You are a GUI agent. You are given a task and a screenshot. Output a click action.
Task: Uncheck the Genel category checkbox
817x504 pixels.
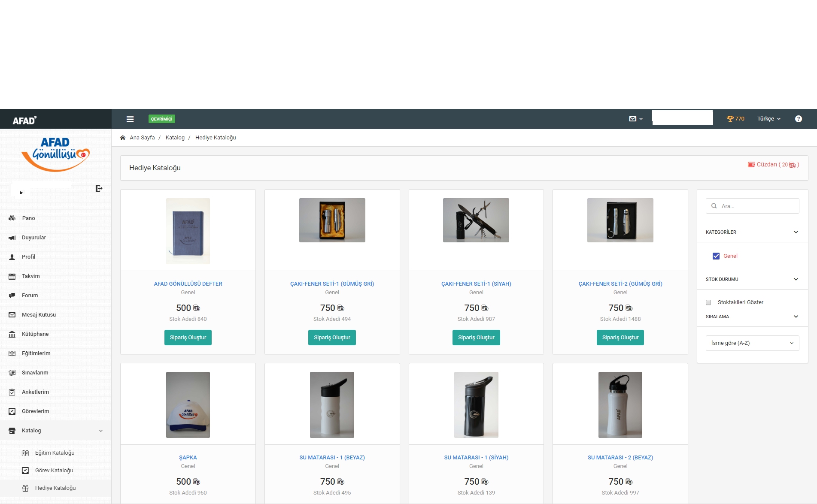[716, 256]
